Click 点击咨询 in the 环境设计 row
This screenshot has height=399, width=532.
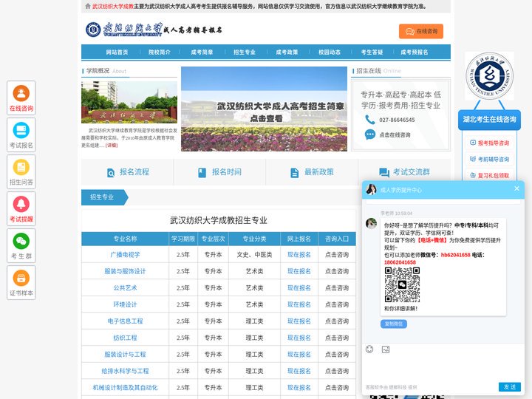tap(337, 304)
